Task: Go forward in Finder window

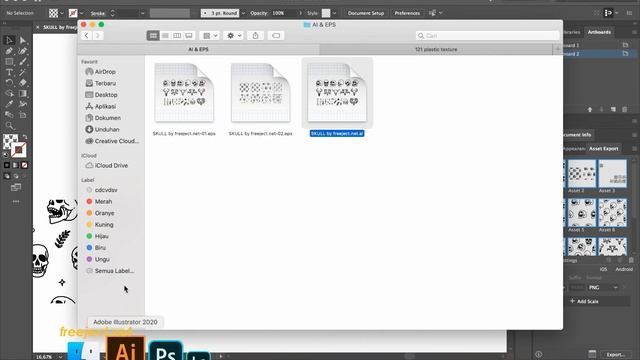Action: 98,36
